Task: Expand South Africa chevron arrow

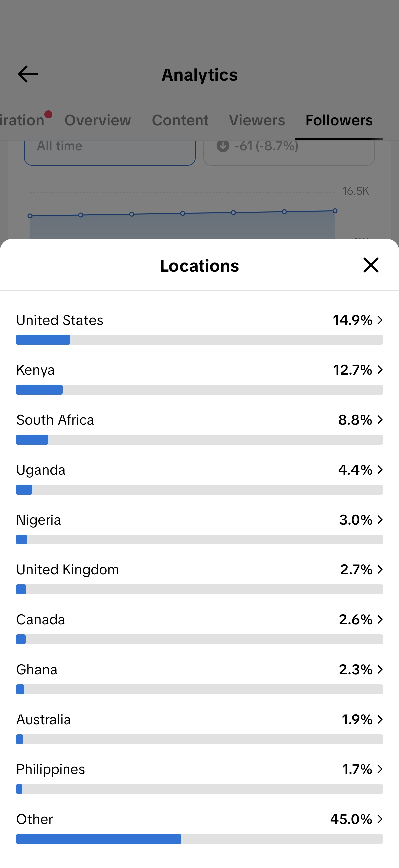Action: click(380, 419)
